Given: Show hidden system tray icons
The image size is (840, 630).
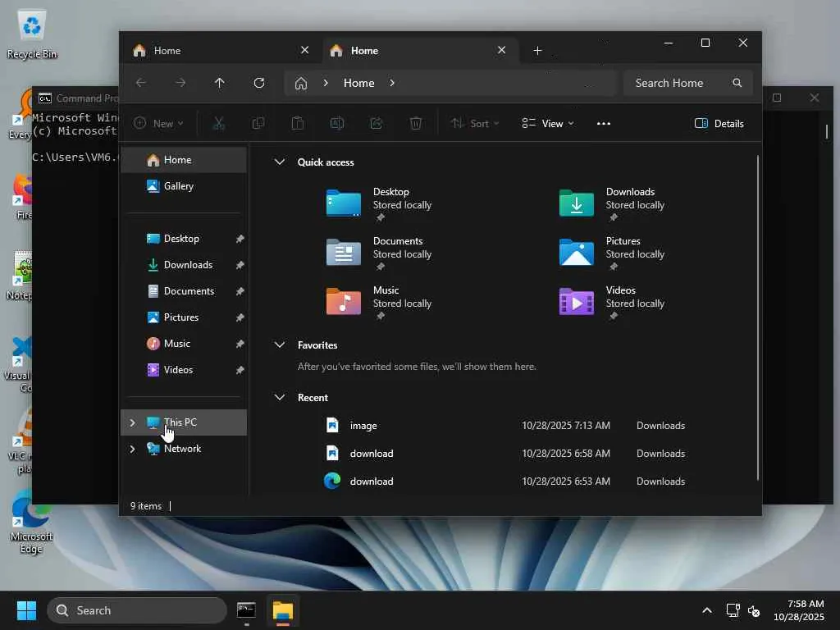Looking at the screenshot, I should [x=707, y=610].
